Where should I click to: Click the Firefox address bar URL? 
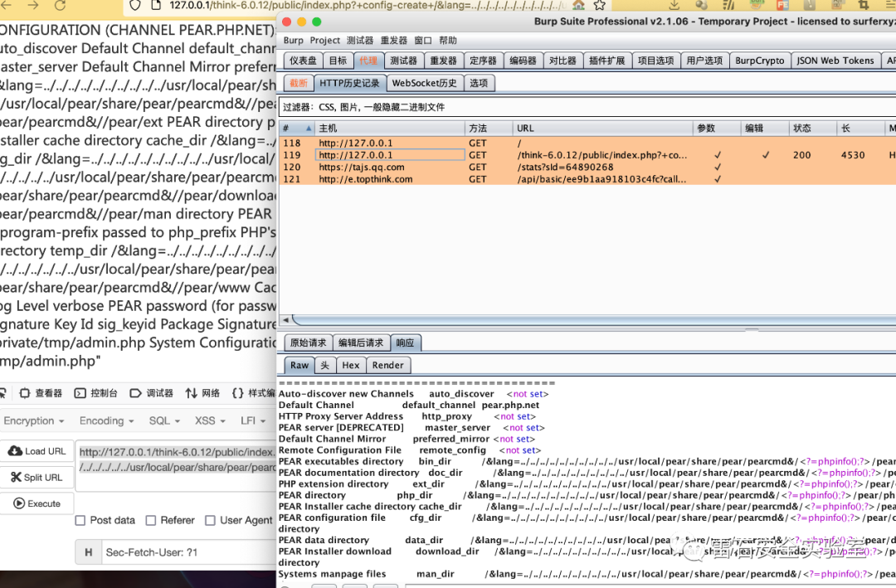(x=368, y=5)
